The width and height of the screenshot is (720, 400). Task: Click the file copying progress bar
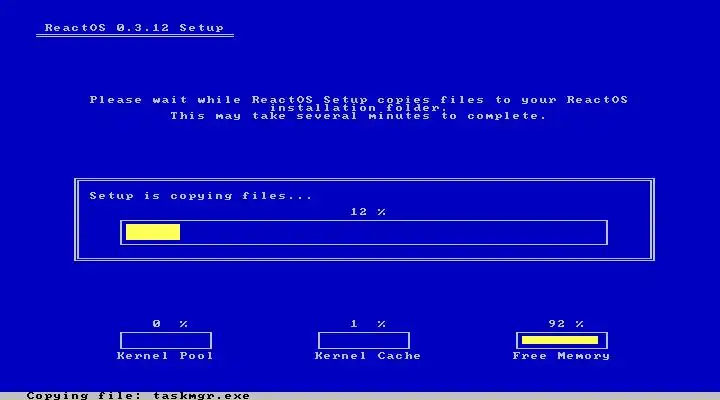point(364,232)
